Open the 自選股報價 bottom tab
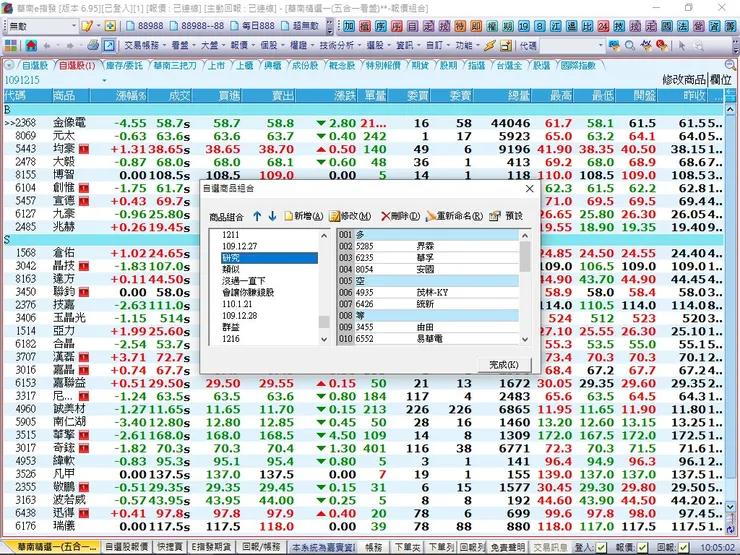 point(126,547)
